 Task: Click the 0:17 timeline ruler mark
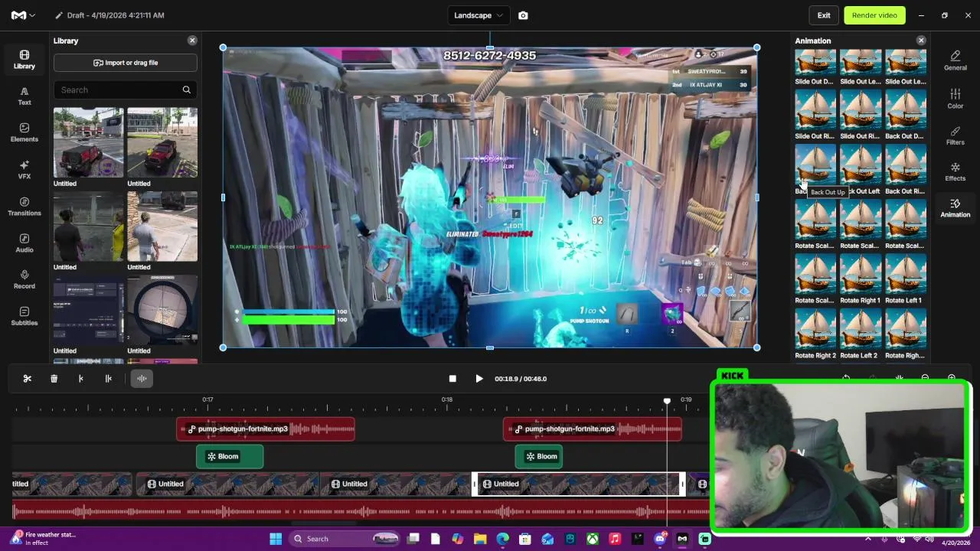pyautogui.click(x=207, y=399)
